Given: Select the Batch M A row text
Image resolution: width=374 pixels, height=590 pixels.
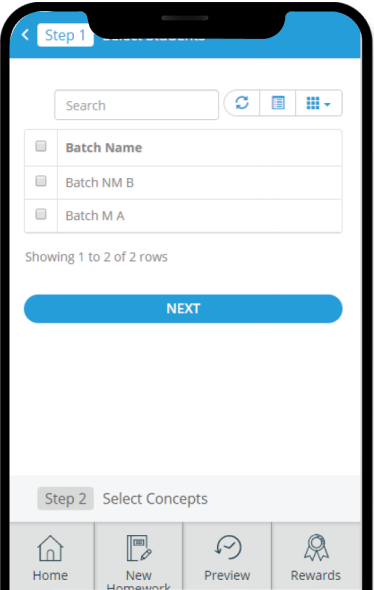Looking at the screenshot, I should click(x=95, y=216).
